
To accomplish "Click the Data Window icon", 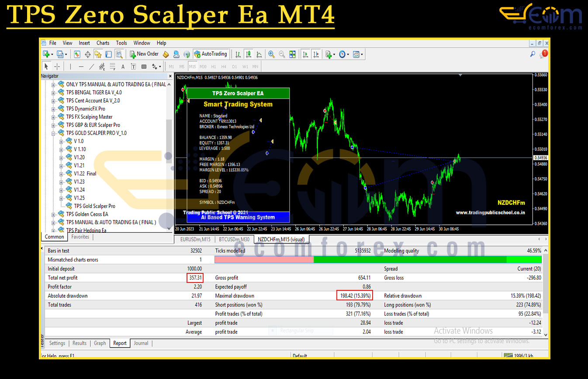I will point(87,54).
